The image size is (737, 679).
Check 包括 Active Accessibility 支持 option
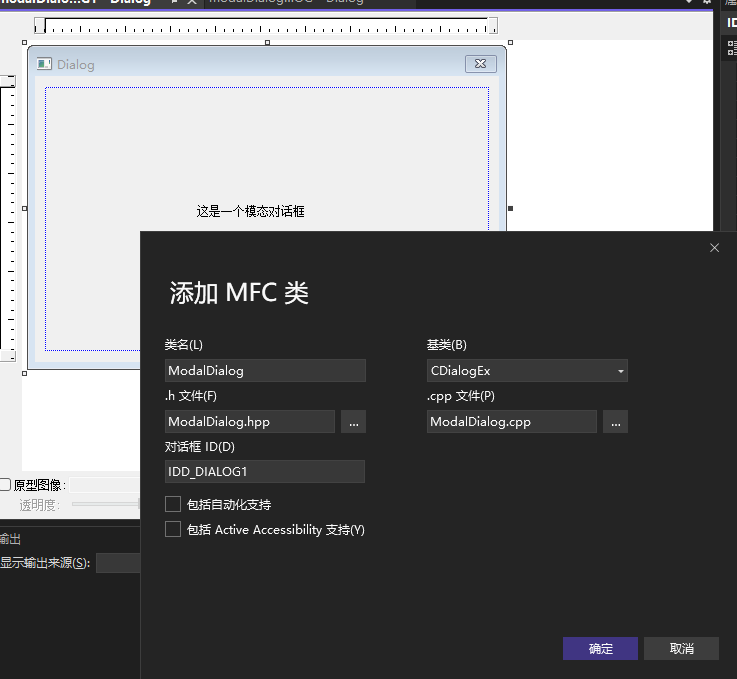[174, 529]
